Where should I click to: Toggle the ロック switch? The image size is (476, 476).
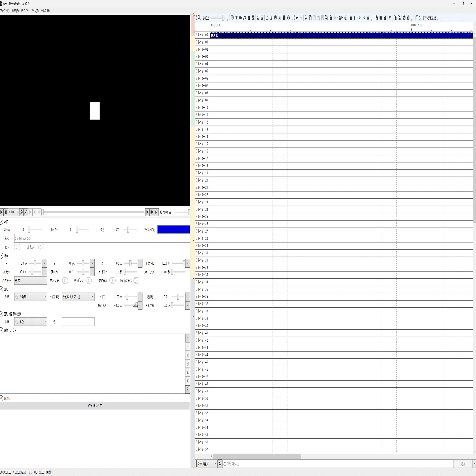tap(17, 247)
